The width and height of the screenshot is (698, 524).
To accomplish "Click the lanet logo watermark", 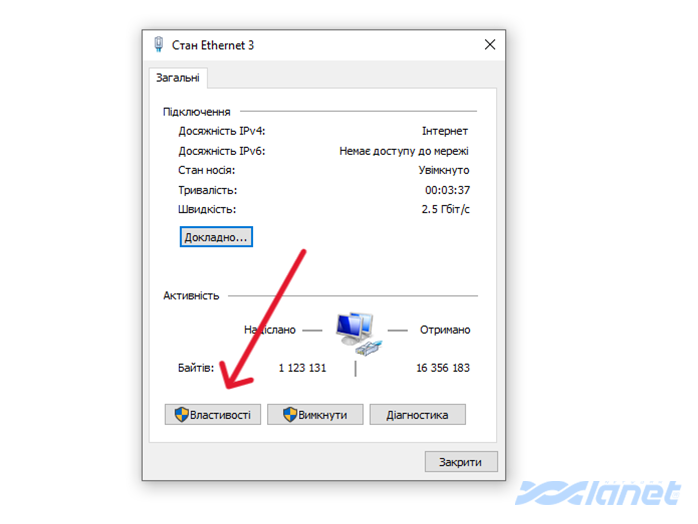I will [x=598, y=492].
